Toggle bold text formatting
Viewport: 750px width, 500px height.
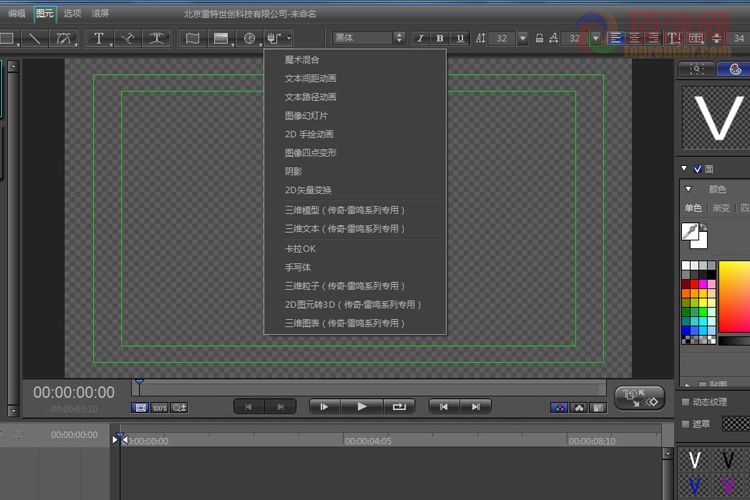pyautogui.click(x=440, y=38)
